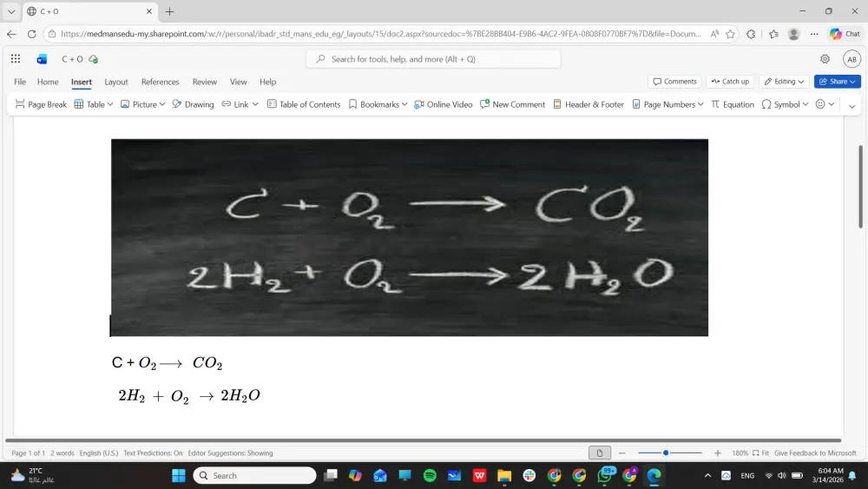
Task: Insert a Table of Contents
Action: pos(303,104)
